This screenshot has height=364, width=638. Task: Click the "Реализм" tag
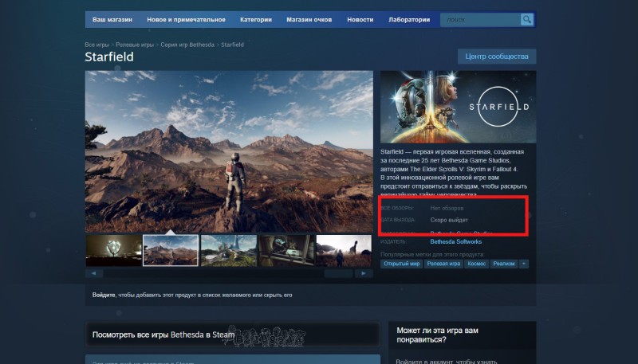(x=504, y=264)
